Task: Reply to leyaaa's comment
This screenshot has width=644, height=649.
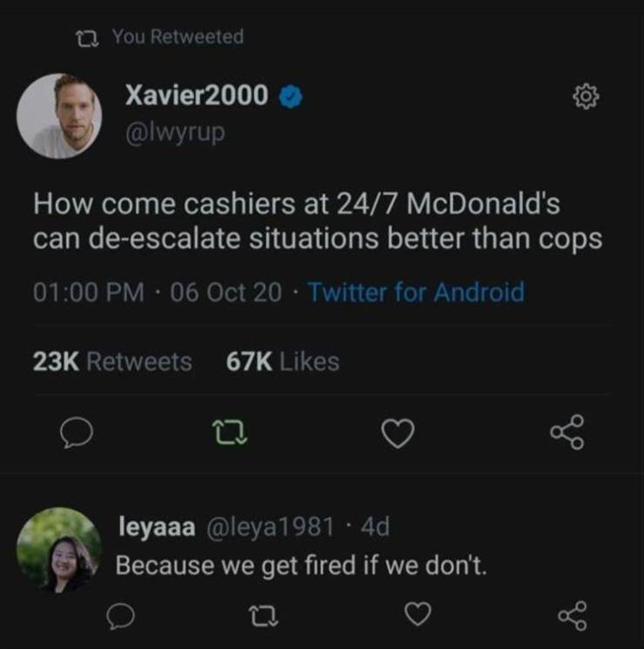Action: 119,616
